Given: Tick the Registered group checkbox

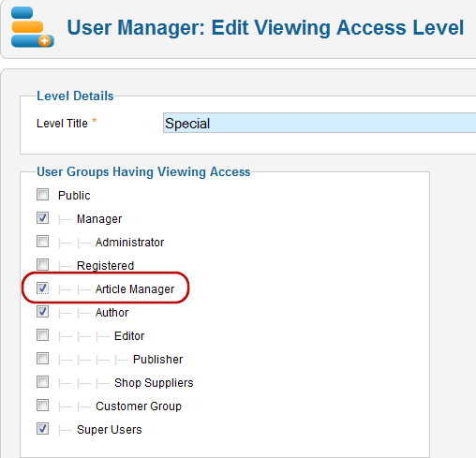Looking at the screenshot, I should tap(42, 265).
